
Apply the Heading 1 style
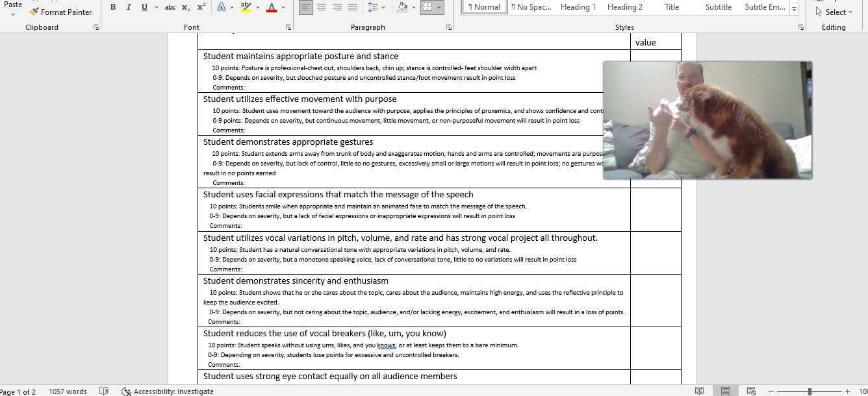[578, 7]
